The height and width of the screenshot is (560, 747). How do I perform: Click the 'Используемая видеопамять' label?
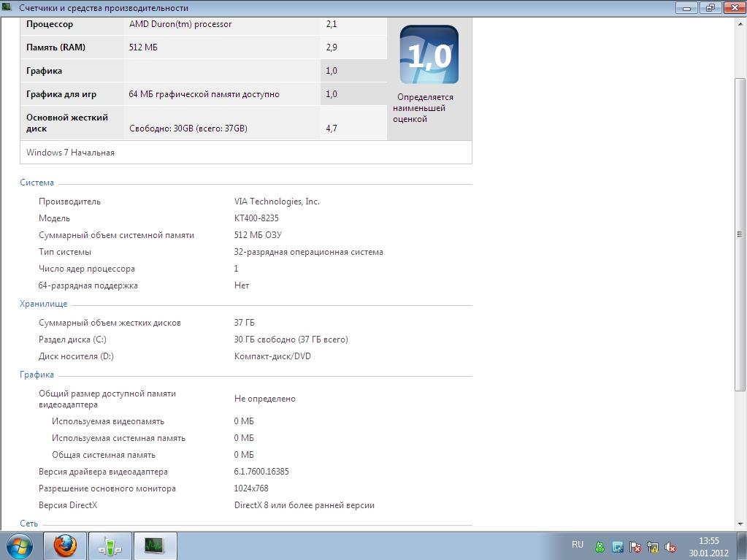[x=107, y=421]
